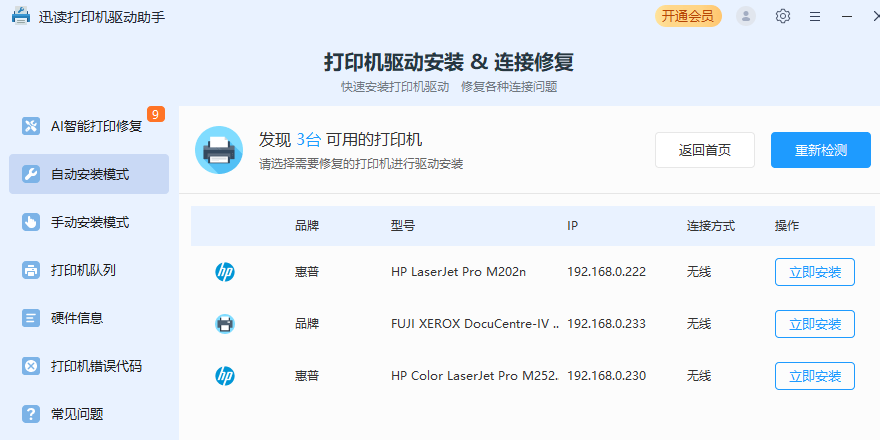
Task: Open AI智能打印修复 menu item
Action: (89, 126)
